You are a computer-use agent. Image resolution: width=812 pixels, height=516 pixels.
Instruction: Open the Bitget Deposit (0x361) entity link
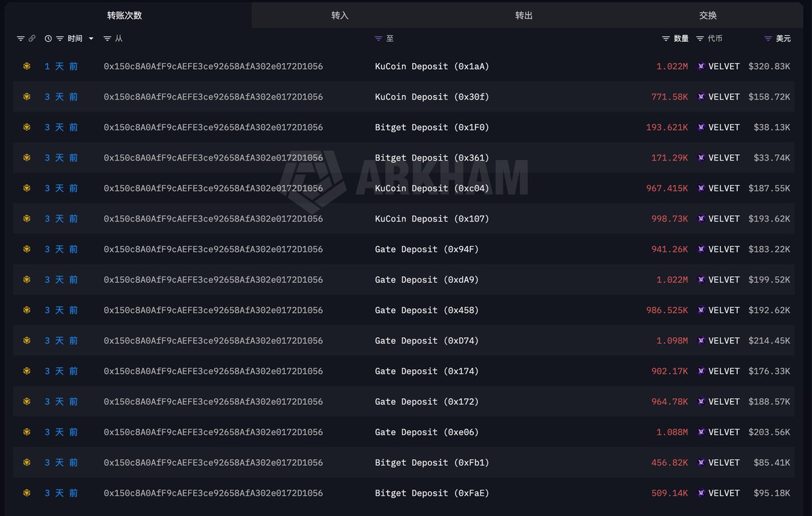[432, 158]
